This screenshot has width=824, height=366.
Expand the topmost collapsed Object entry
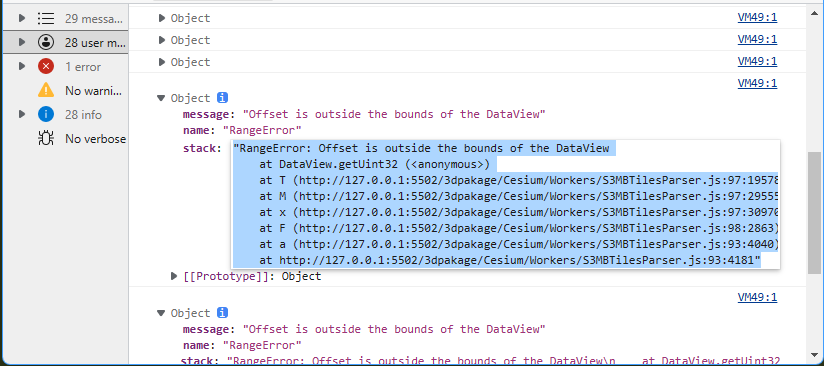click(162, 18)
